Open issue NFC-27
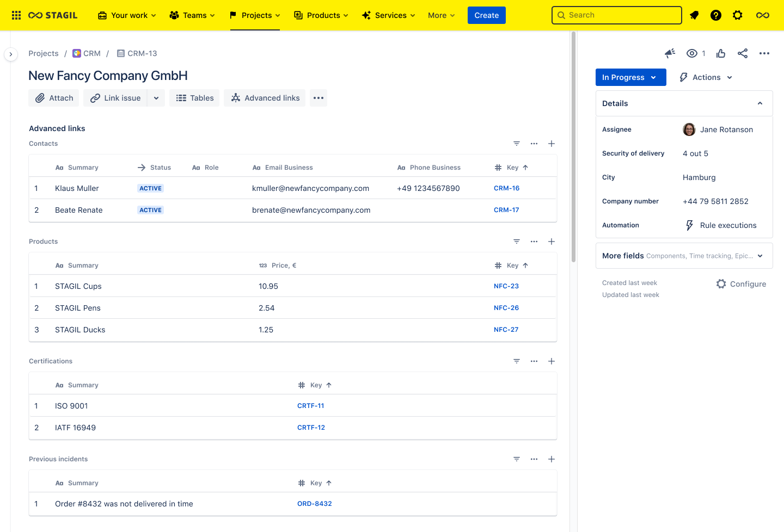Viewport: 784px width, 532px height. 506,330
